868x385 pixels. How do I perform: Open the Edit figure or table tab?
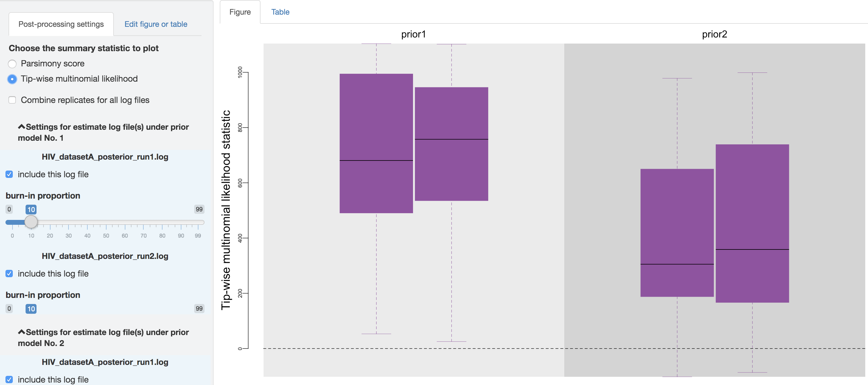point(156,24)
